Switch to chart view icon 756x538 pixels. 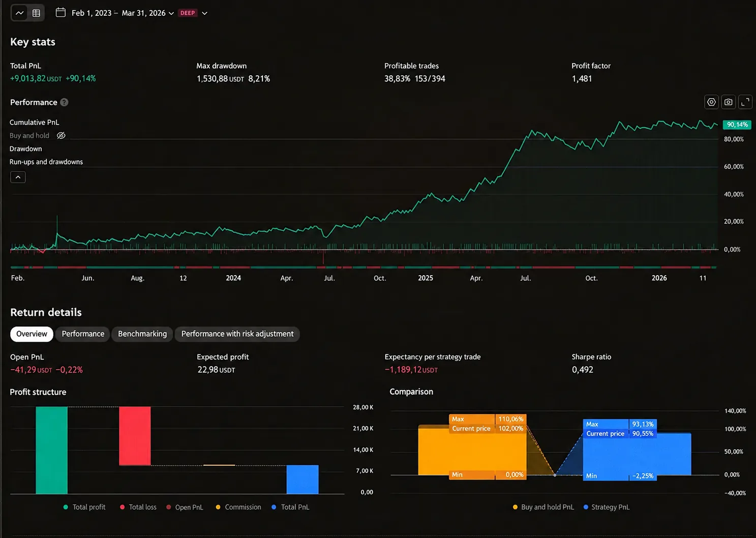tap(20, 13)
